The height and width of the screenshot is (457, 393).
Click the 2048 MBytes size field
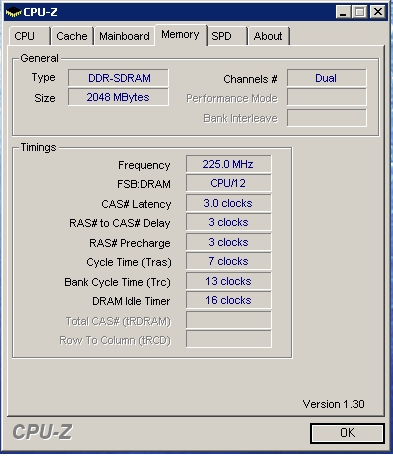[x=118, y=97]
